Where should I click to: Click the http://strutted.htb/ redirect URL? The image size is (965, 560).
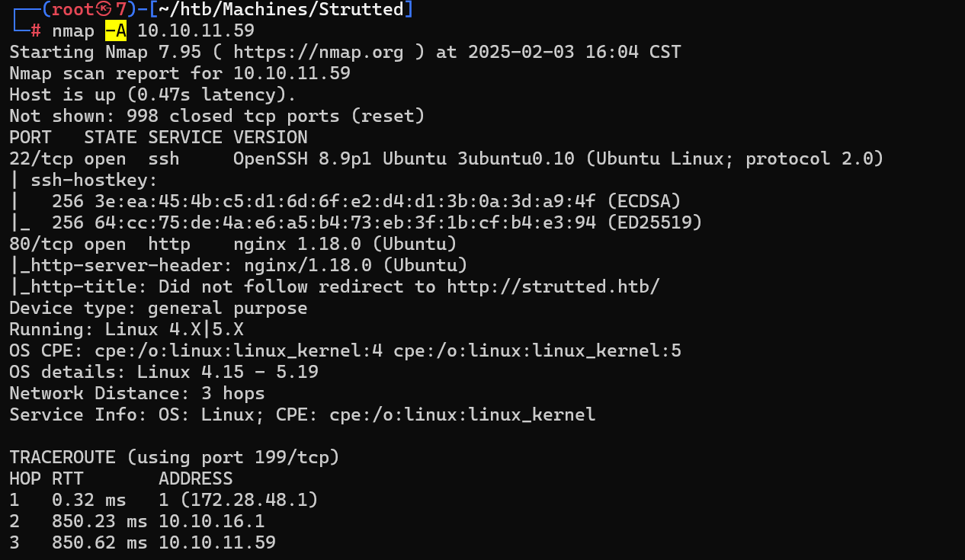click(553, 286)
